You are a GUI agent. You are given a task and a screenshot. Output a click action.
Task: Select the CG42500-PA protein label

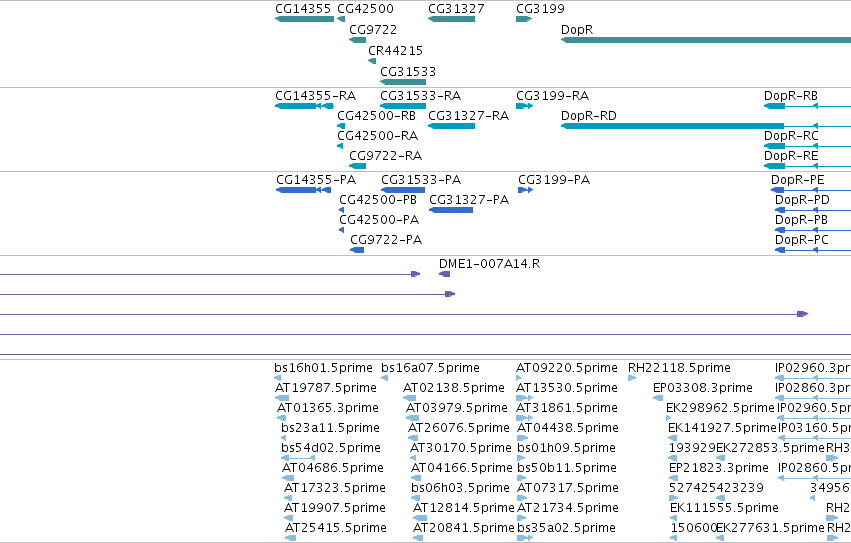click(x=379, y=220)
